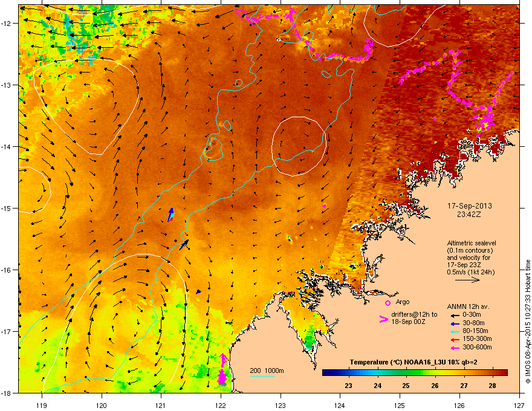Select the magenta 300-600m arrow in legend
Image resolution: width=532 pixels, height=411 pixels.
click(x=454, y=348)
